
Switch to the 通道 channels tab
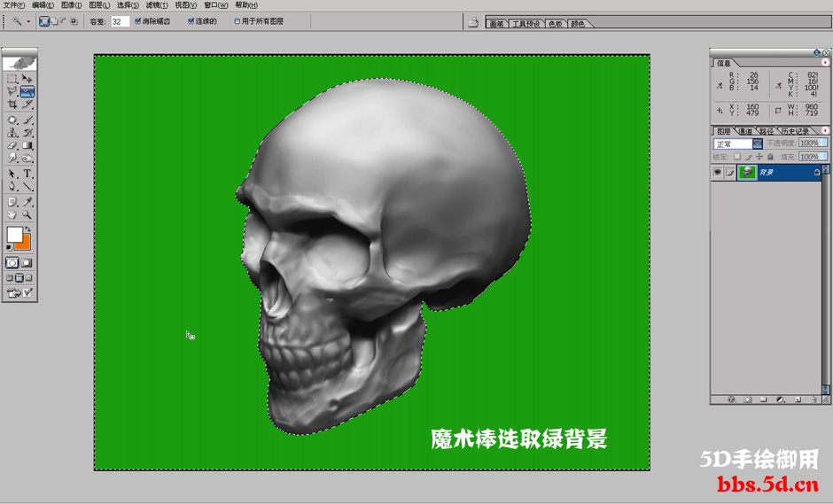(745, 131)
